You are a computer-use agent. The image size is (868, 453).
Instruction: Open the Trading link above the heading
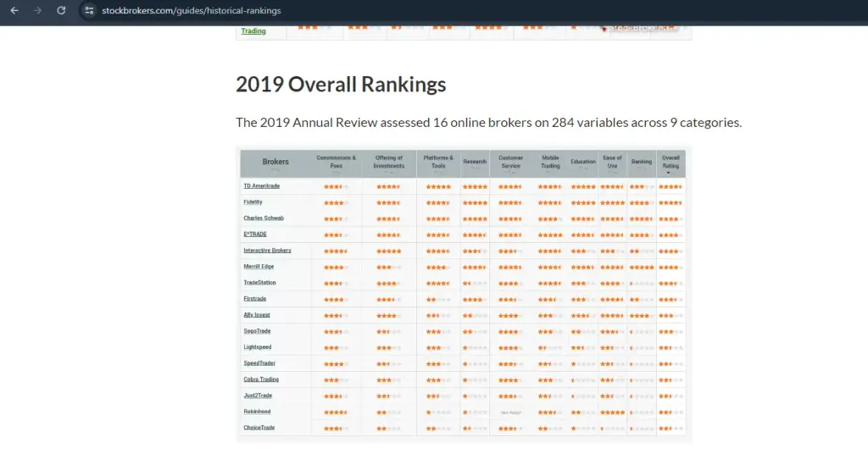click(x=253, y=31)
